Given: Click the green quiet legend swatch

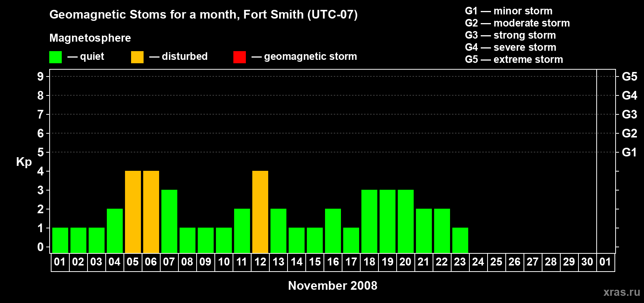Looking at the screenshot, I should (55, 57).
